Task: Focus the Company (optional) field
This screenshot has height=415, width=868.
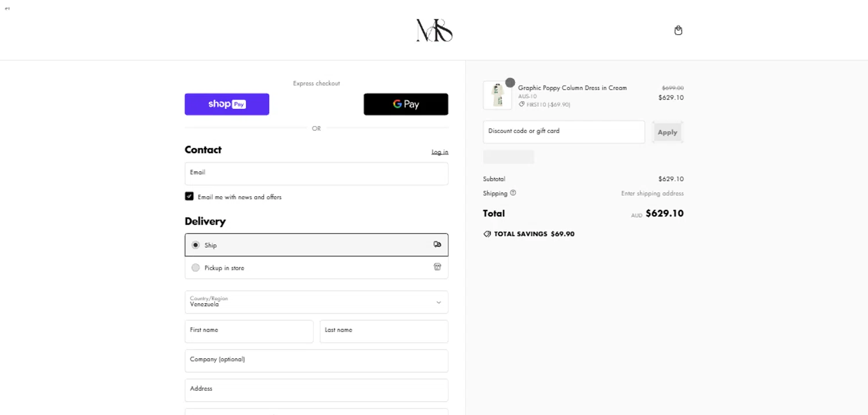Action: pos(317,361)
